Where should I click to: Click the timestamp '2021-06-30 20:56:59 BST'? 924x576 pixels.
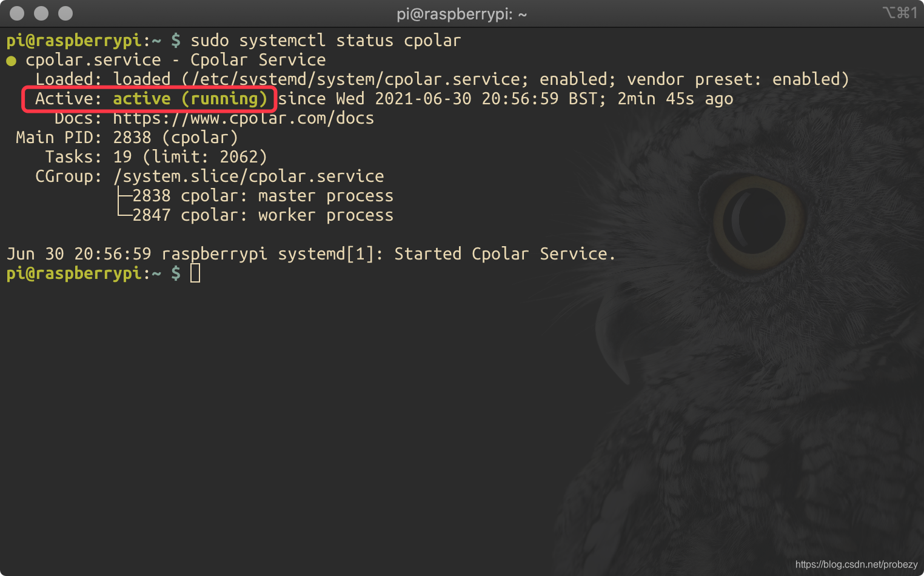click(487, 99)
